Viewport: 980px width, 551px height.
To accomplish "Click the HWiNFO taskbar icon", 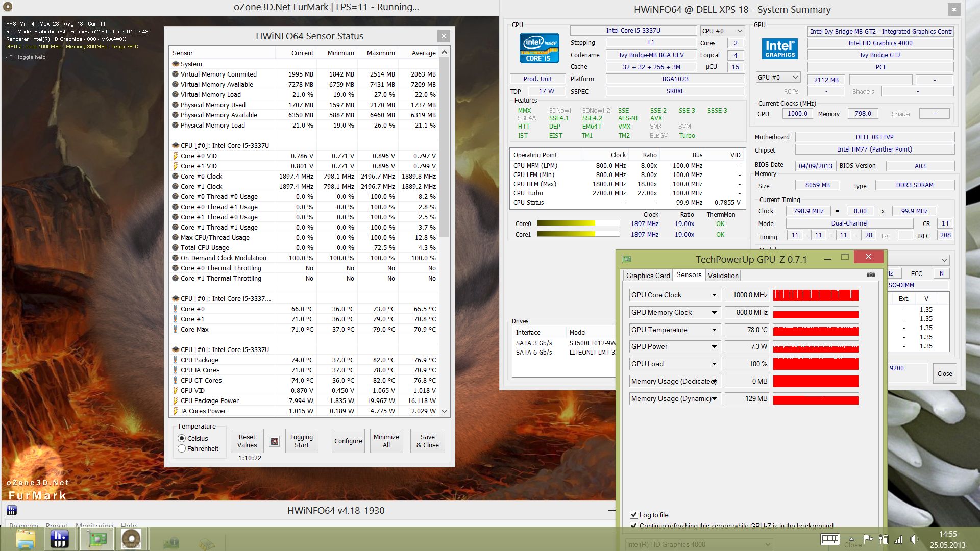I will (60, 539).
